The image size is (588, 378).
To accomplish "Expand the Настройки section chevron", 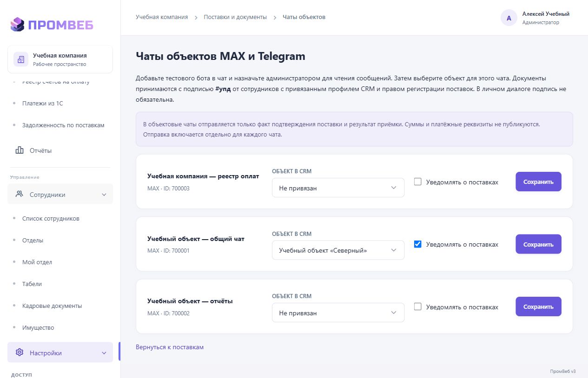I will click(x=104, y=353).
